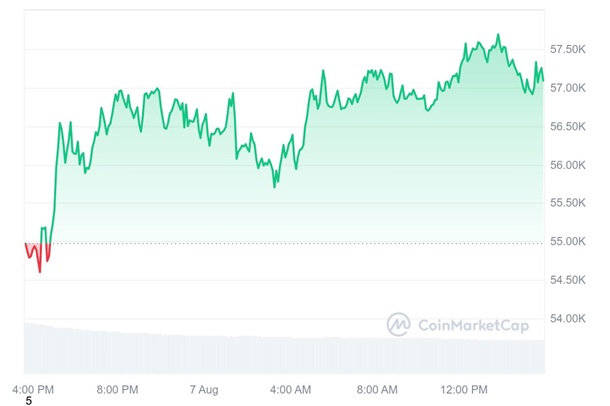Click the 57.00K price axis label
Image resolution: width=610 pixels, height=406 pixels.
pos(575,88)
